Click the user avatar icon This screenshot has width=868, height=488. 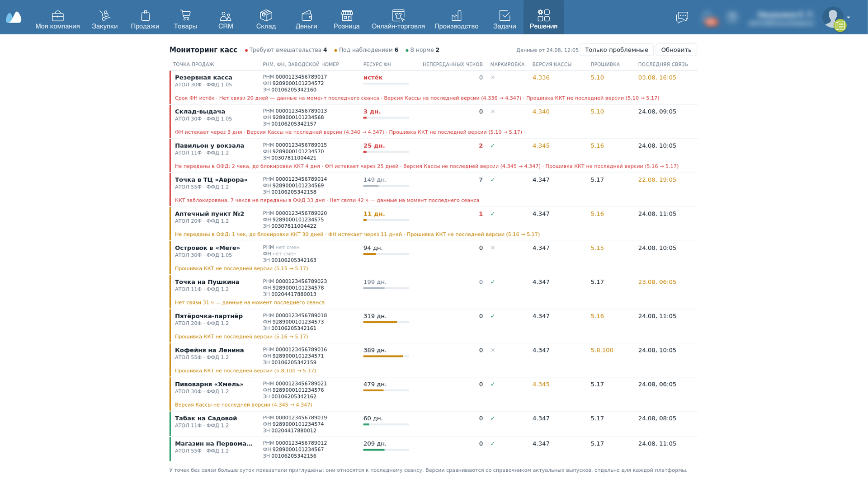tap(833, 17)
